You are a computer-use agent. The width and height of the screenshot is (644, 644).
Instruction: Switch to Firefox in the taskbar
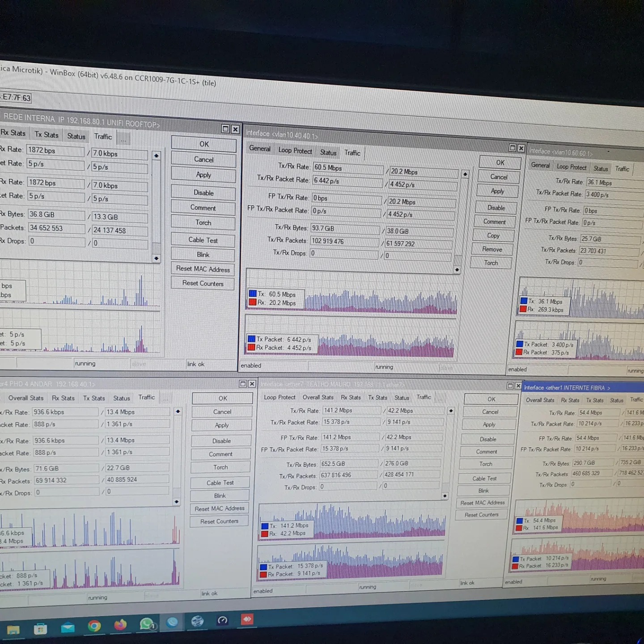pyautogui.click(x=120, y=624)
